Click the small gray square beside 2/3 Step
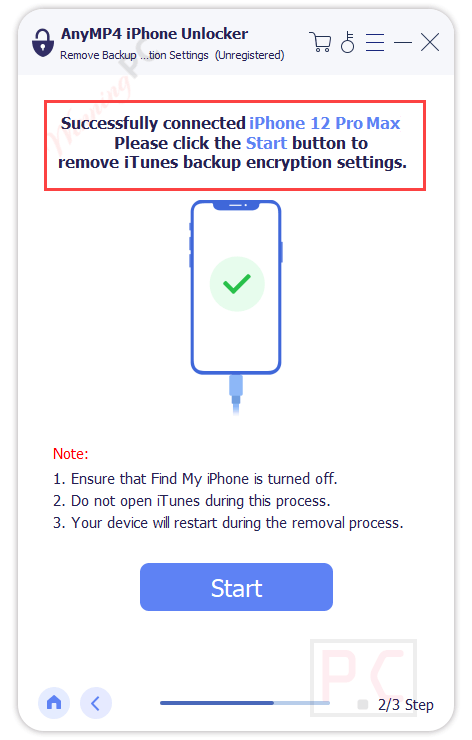Viewport: 472px width, 740px height. click(363, 705)
